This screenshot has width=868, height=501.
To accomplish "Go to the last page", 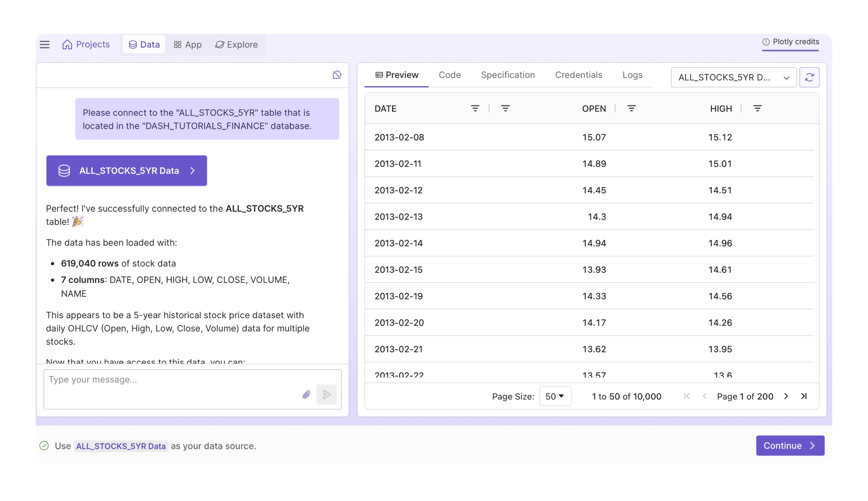I will click(803, 396).
